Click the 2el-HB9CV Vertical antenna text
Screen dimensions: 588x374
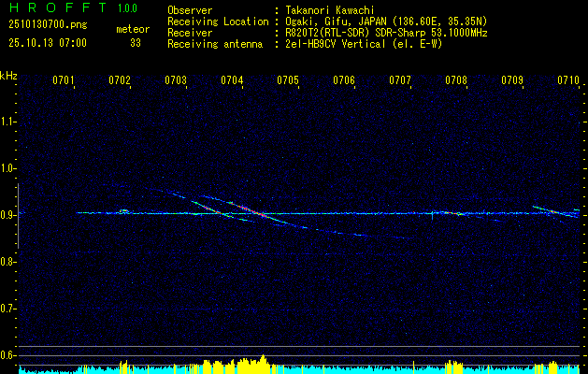pos(364,44)
